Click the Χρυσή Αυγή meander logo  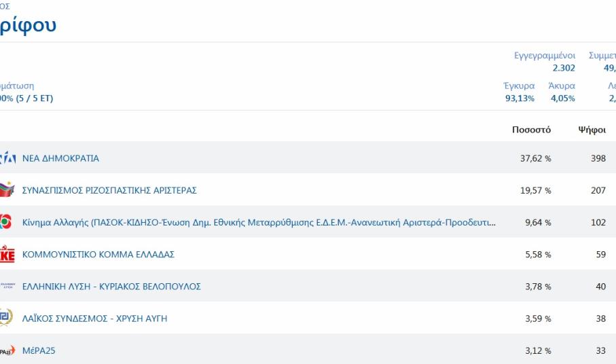tap(6, 318)
